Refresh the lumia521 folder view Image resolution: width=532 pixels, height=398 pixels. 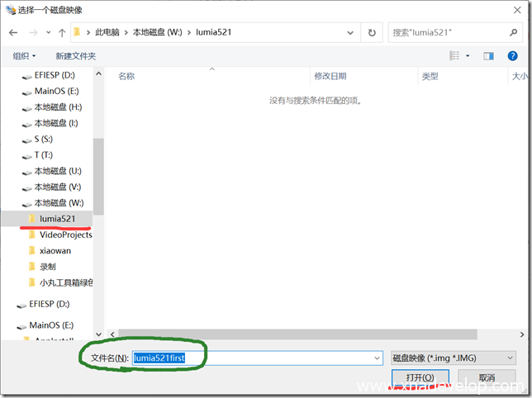pyautogui.click(x=372, y=32)
